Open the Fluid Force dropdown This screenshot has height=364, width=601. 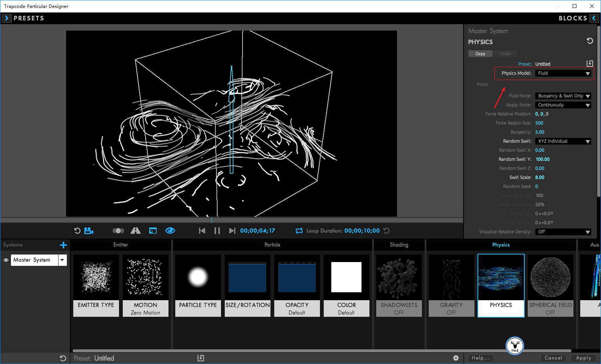click(563, 96)
